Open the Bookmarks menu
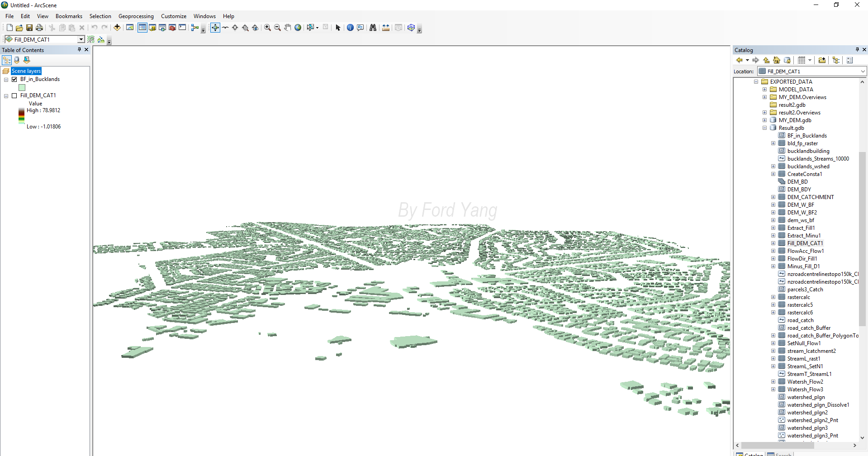 [x=69, y=16]
